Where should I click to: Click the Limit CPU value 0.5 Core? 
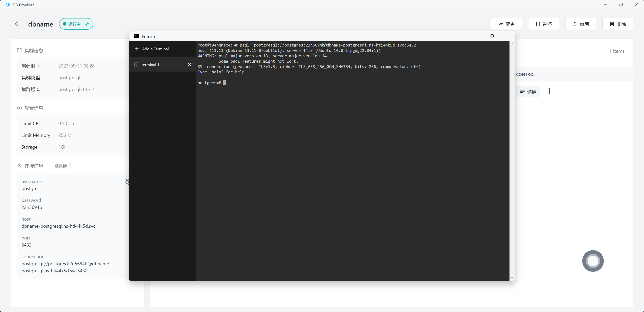[67, 123]
